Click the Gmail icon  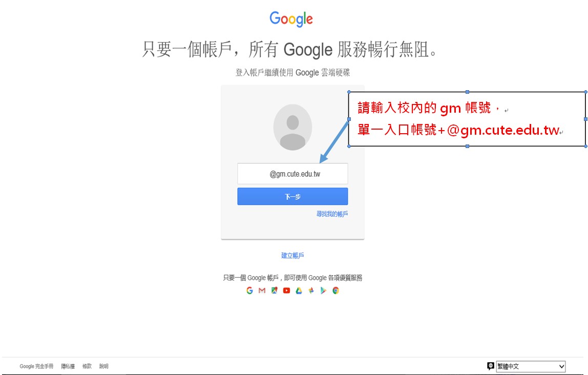(x=262, y=290)
